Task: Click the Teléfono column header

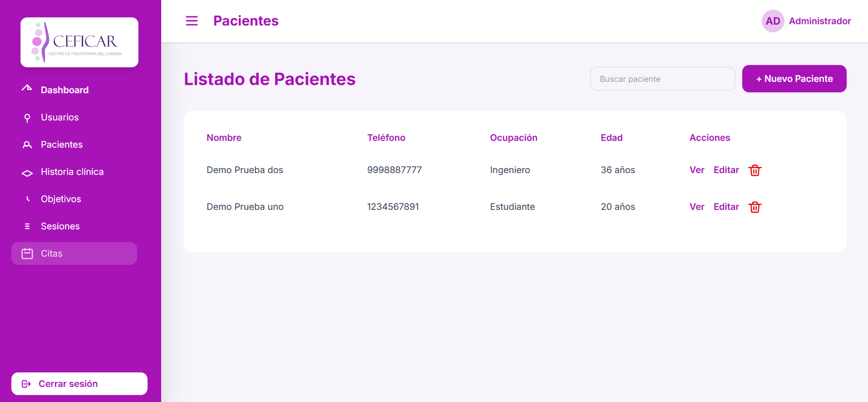Action: click(x=386, y=138)
